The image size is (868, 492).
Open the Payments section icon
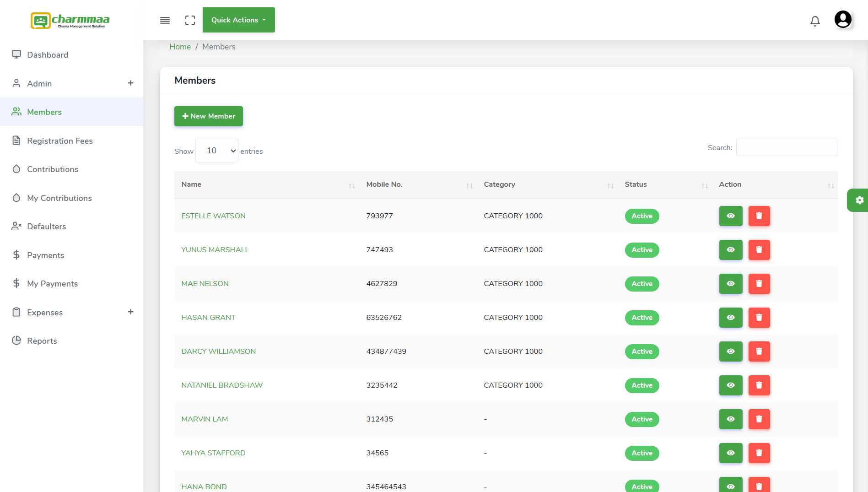pyautogui.click(x=16, y=255)
